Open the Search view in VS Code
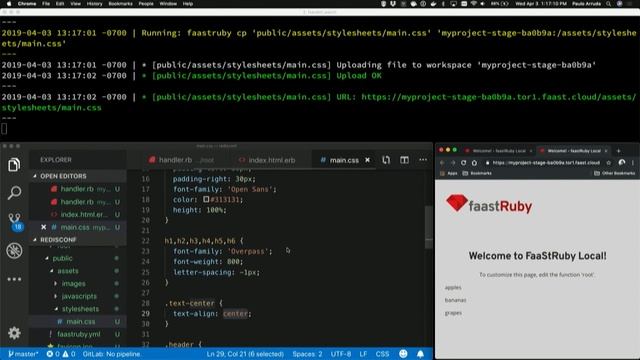Screen dimensions: 640x360 (14, 193)
